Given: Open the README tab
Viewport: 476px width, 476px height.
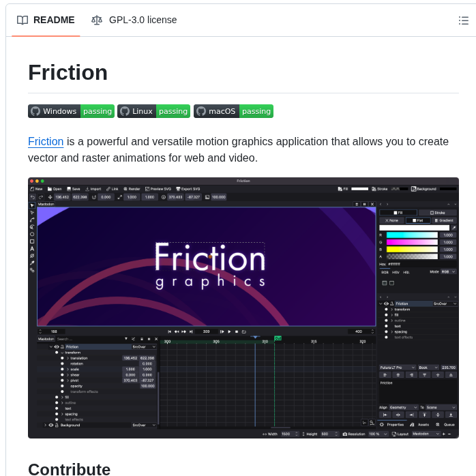Looking at the screenshot, I should pos(46,20).
